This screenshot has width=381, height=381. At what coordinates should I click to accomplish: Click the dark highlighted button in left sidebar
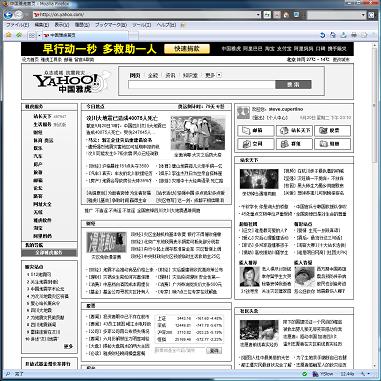[x=49, y=253]
